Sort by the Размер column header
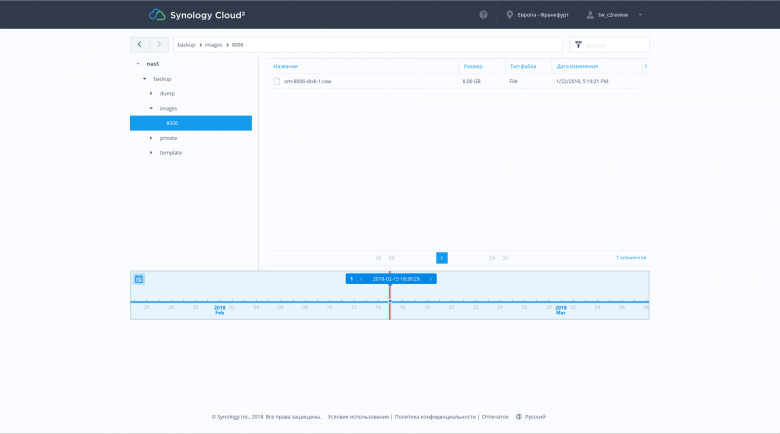 point(473,66)
